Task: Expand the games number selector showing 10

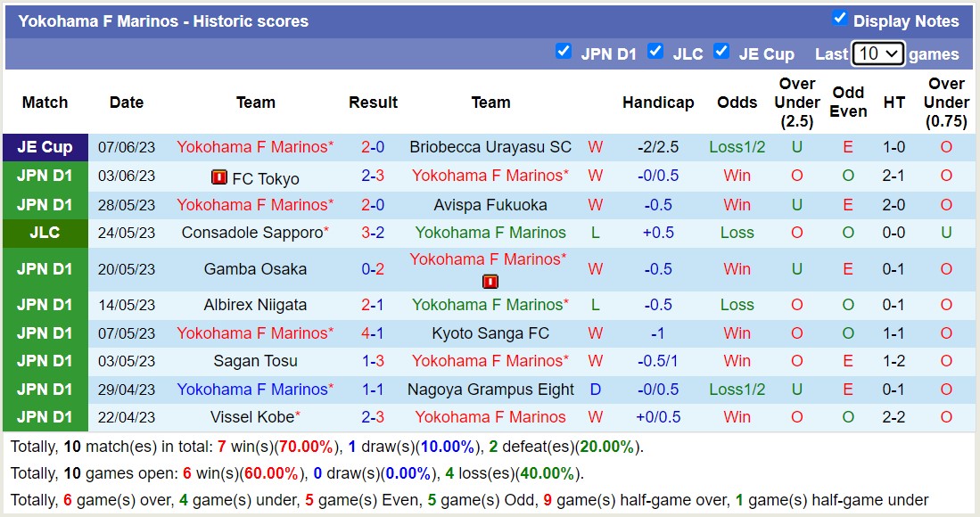Action: [x=877, y=53]
